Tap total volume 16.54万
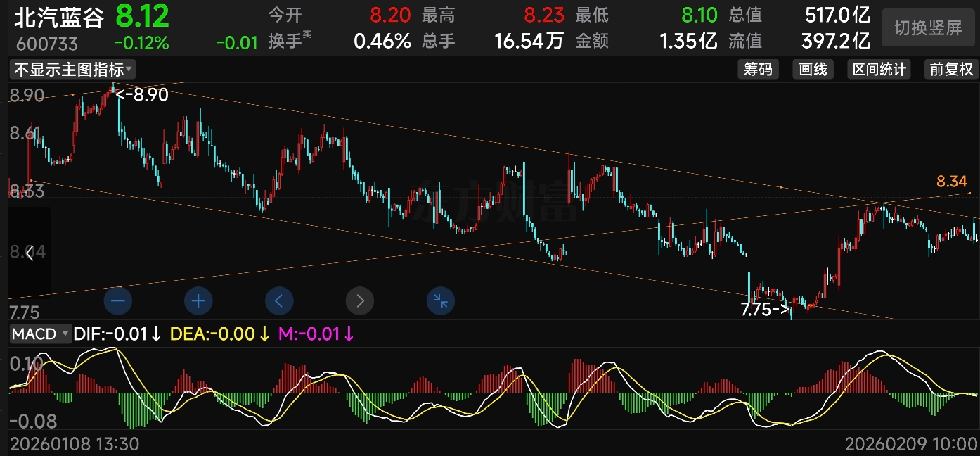Screen dimensions: 980x456 529,42
